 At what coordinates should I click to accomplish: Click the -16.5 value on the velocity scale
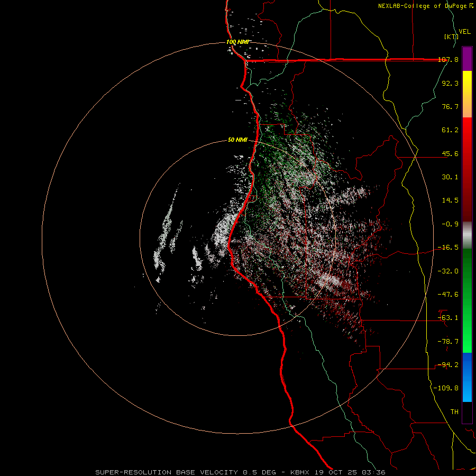(448, 248)
